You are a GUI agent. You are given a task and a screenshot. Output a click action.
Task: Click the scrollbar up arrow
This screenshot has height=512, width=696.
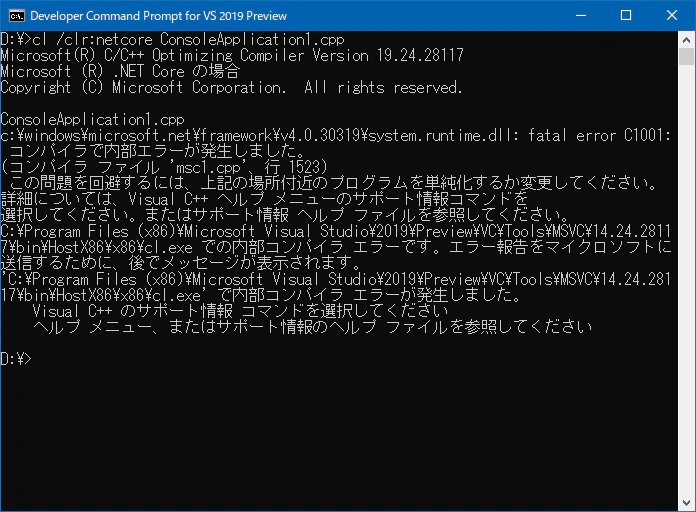point(686,40)
